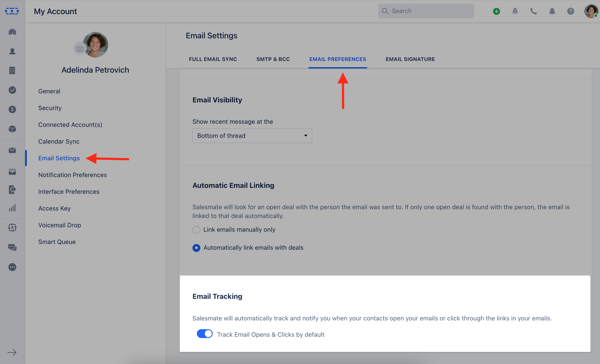Open the phone dialer icon in top bar
Screen dimensions: 600x364
tap(534, 11)
